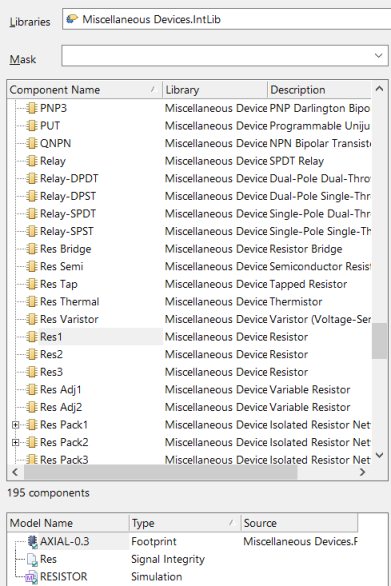391x586 pixels.
Task: Select the Res Pack3 component name
Action: point(64,460)
